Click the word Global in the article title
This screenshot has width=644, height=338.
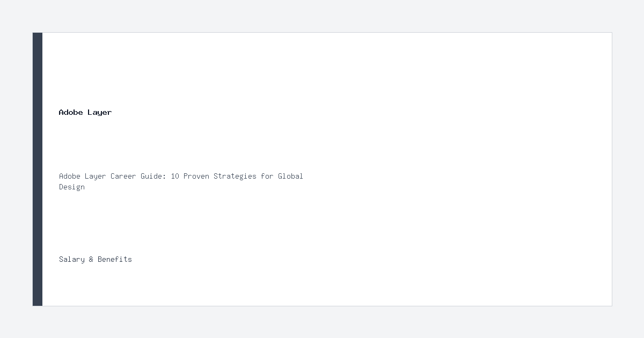[x=290, y=176]
